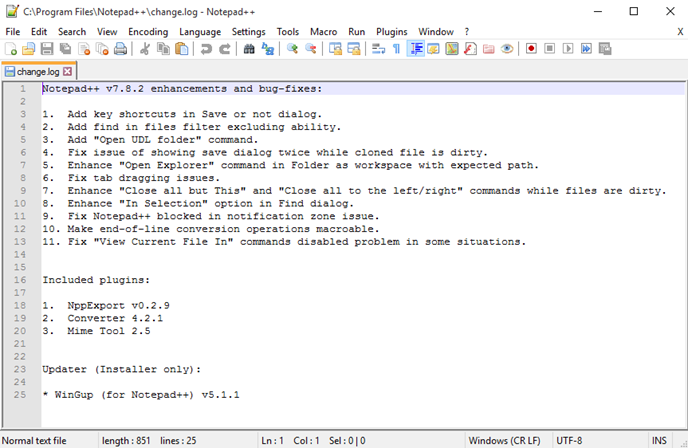Viewport: 688px width, 448px height.
Task: Toggle Folder as Workspace icon
Action: 489,49
